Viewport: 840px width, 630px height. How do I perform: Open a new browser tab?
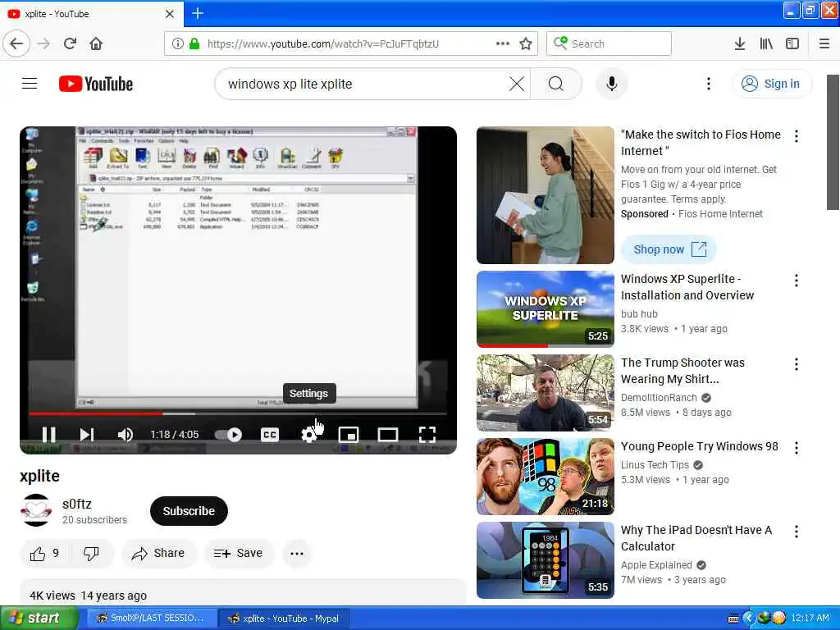click(x=197, y=13)
